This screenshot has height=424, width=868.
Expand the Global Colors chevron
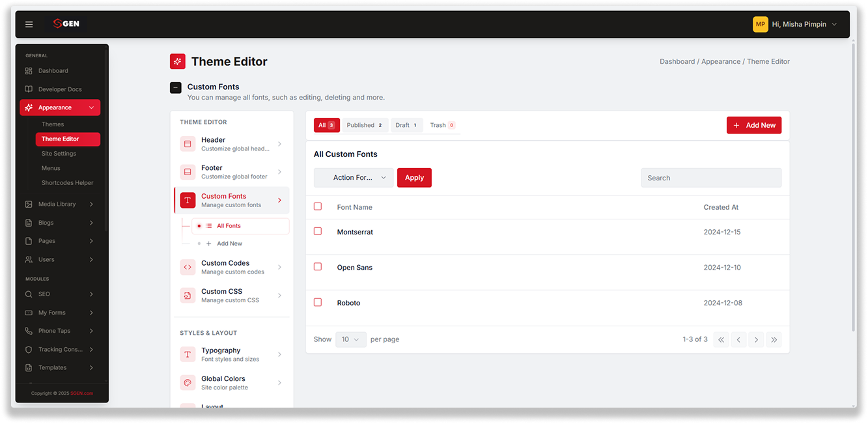coord(279,383)
